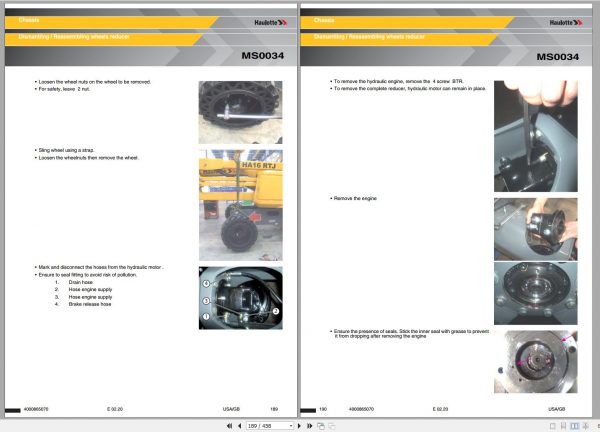Screen dimensions: 600x432
Task: Select two-page continuous layout
Action: 585,426
